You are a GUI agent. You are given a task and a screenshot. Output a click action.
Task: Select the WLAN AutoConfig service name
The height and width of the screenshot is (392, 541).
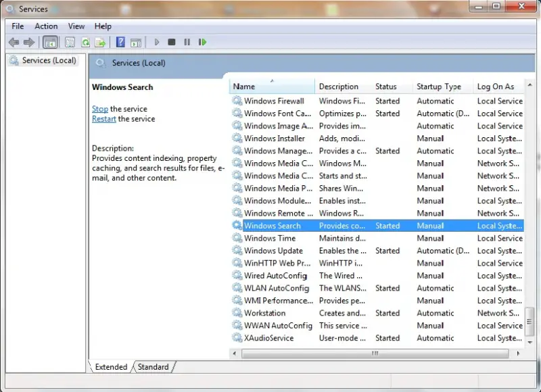click(x=277, y=288)
